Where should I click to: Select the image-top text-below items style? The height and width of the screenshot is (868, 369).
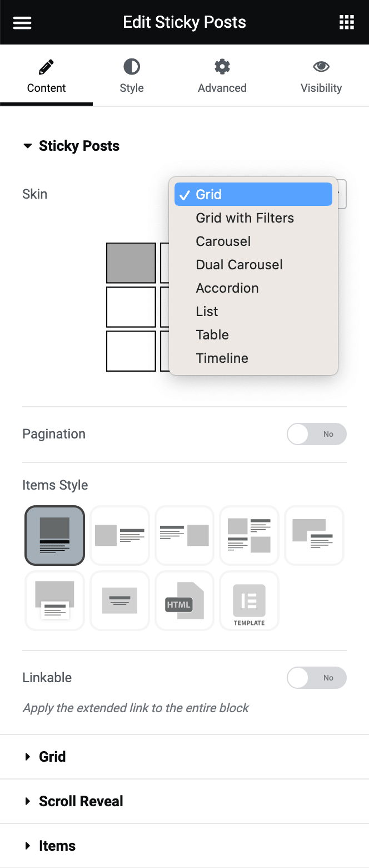point(54,535)
